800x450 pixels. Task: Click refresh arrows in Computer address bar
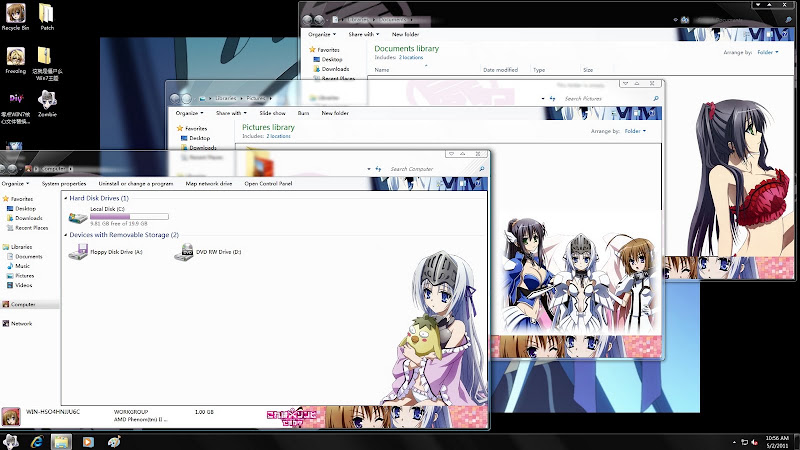pyautogui.click(x=378, y=168)
